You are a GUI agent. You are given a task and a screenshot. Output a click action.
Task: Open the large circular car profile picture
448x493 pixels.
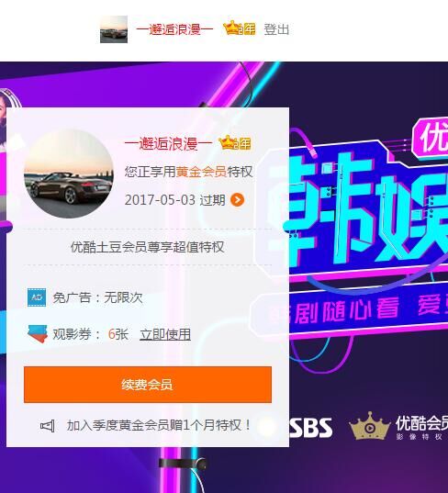69,174
